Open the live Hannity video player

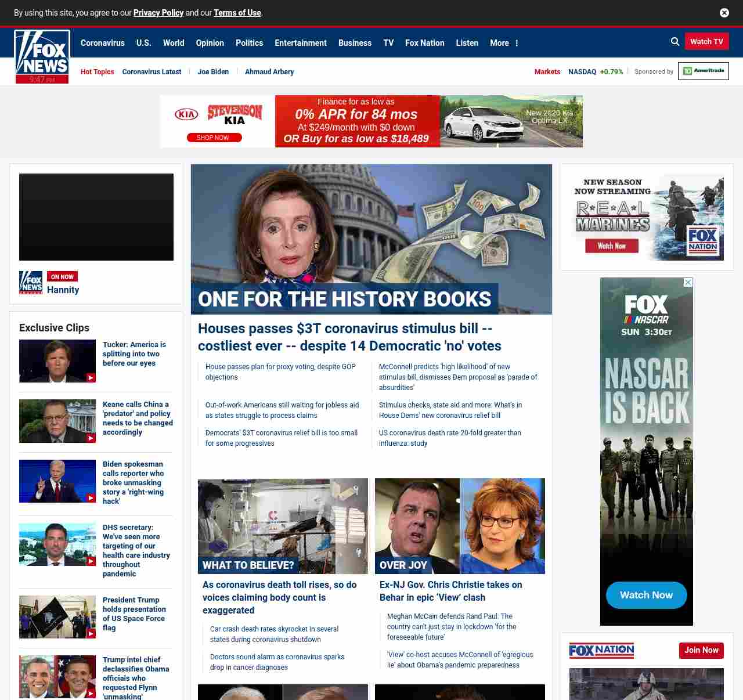[x=96, y=217]
